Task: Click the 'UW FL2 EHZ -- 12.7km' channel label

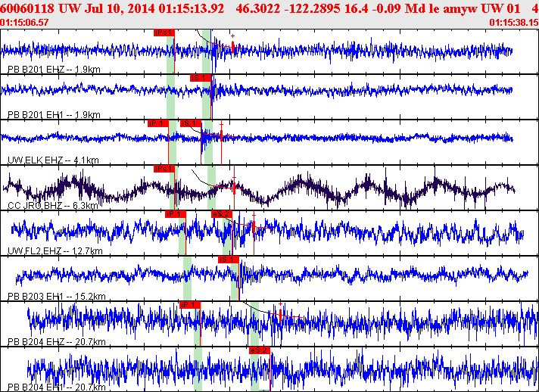Action: click(x=55, y=250)
